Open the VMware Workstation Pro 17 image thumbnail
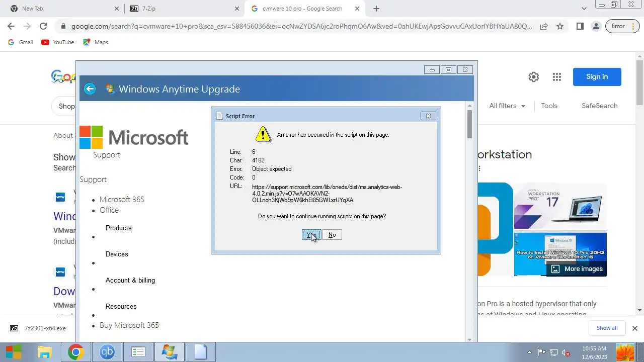 (x=560, y=206)
